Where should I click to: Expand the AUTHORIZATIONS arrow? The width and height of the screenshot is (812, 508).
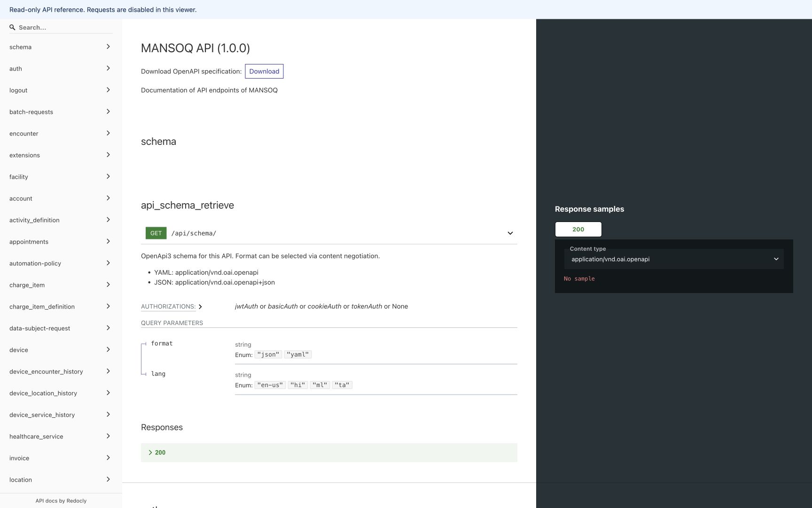click(x=200, y=307)
